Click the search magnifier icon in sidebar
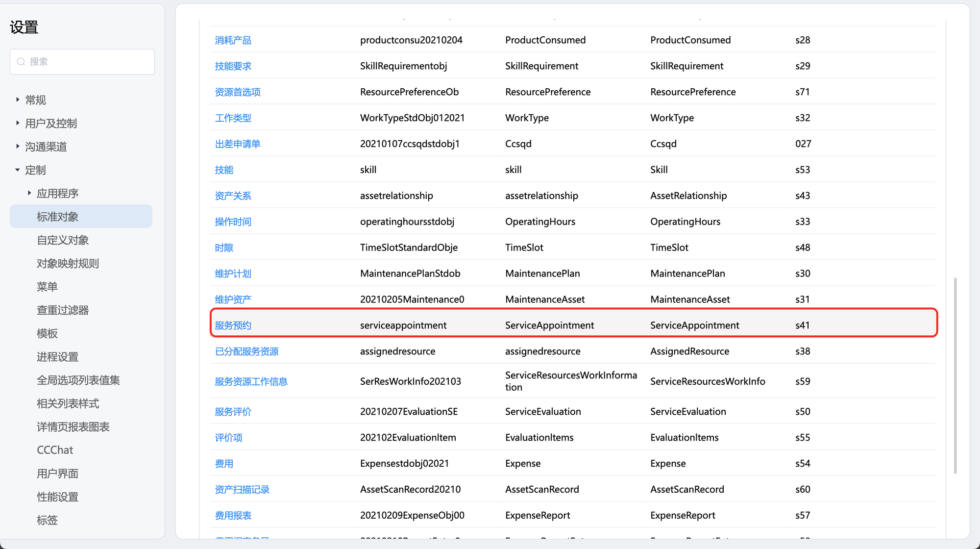The image size is (980, 549). tap(21, 62)
